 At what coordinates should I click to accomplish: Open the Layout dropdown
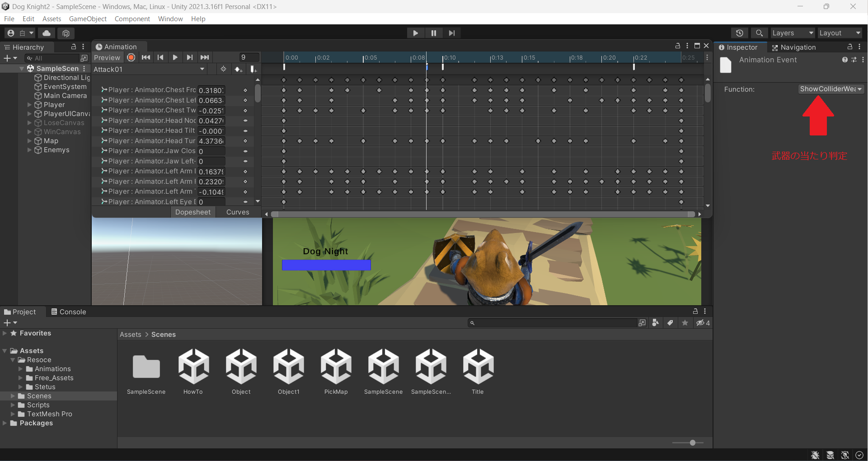coord(840,33)
